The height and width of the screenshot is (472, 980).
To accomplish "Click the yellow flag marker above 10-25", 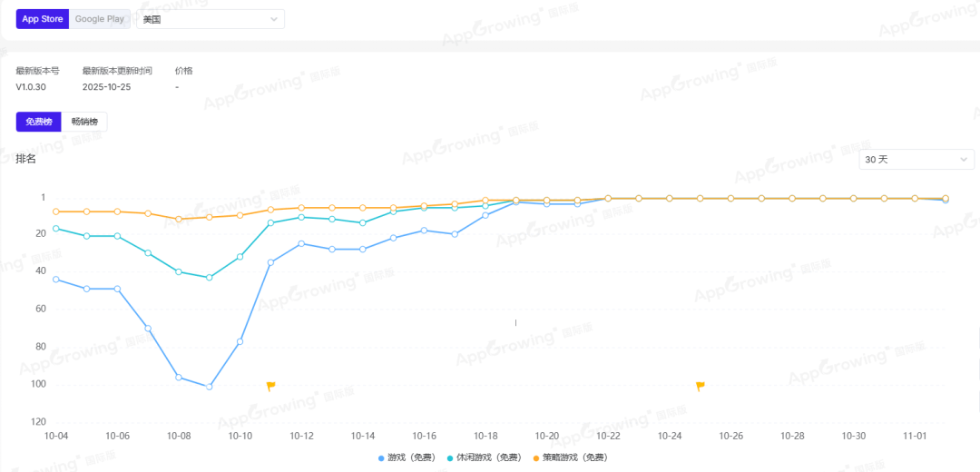I will (700, 386).
